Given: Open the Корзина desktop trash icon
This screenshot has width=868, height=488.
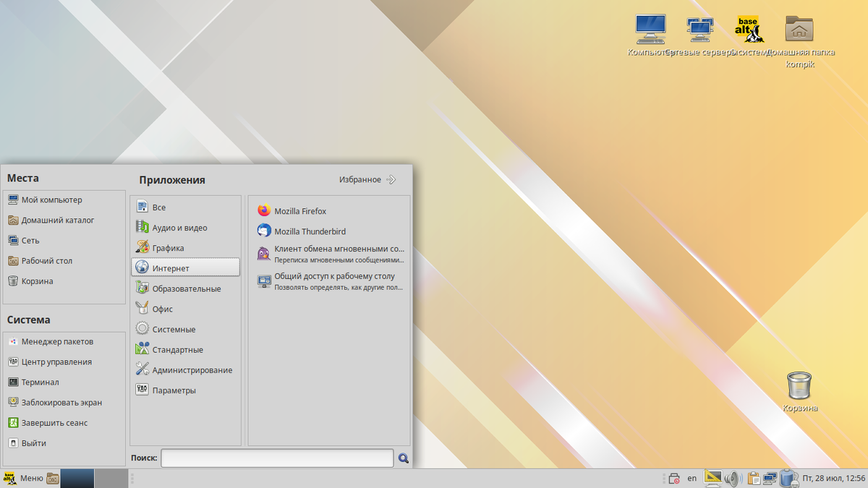Looking at the screenshot, I should click(x=799, y=391).
